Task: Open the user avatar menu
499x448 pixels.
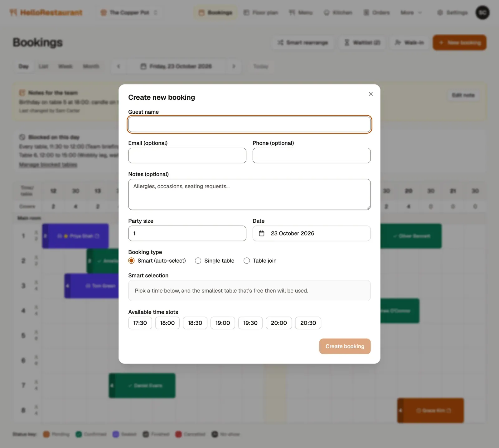Action: click(482, 12)
